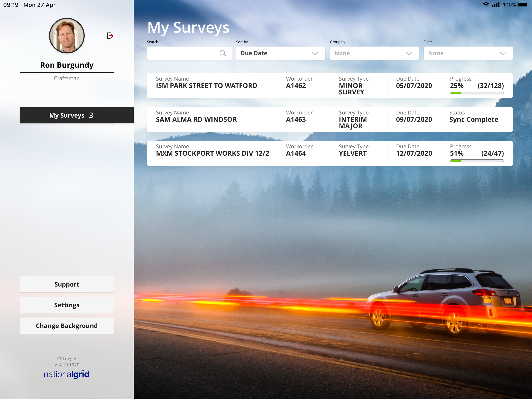Open the Filter dropdown

(468, 53)
